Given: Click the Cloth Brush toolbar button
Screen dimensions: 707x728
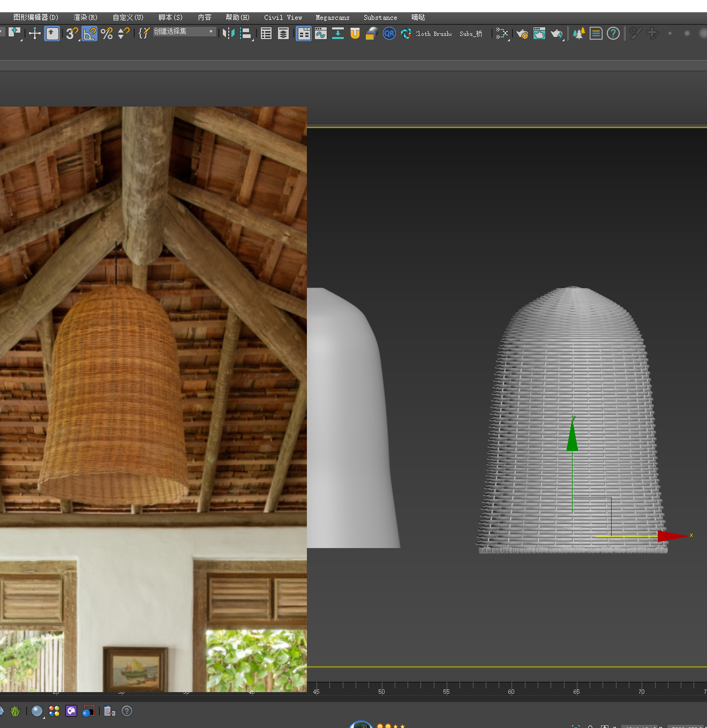Looking at the screenshot, I should [434, 34].
